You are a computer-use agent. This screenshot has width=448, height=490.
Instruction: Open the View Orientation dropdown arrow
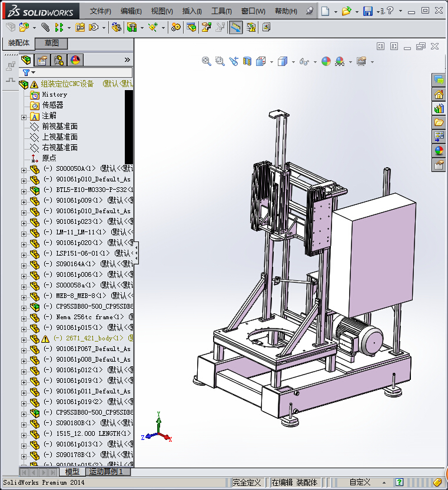[271, 62]
